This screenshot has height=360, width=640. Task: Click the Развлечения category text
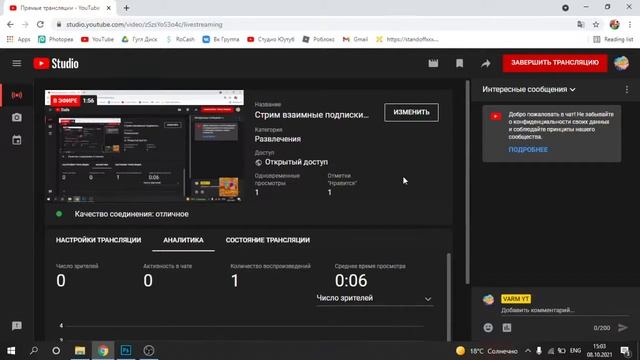278,139
